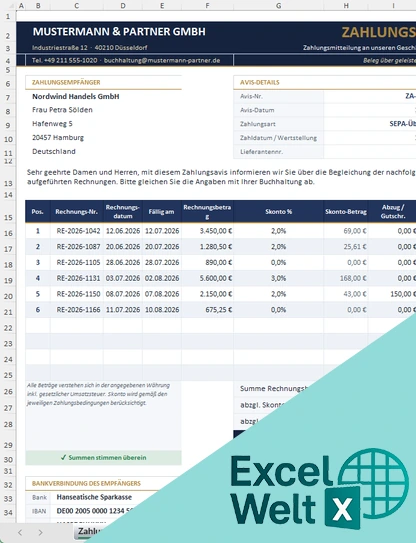
Task: Click the bank name Hanseatische Sparkasse
Action: [x=94, y=497]
